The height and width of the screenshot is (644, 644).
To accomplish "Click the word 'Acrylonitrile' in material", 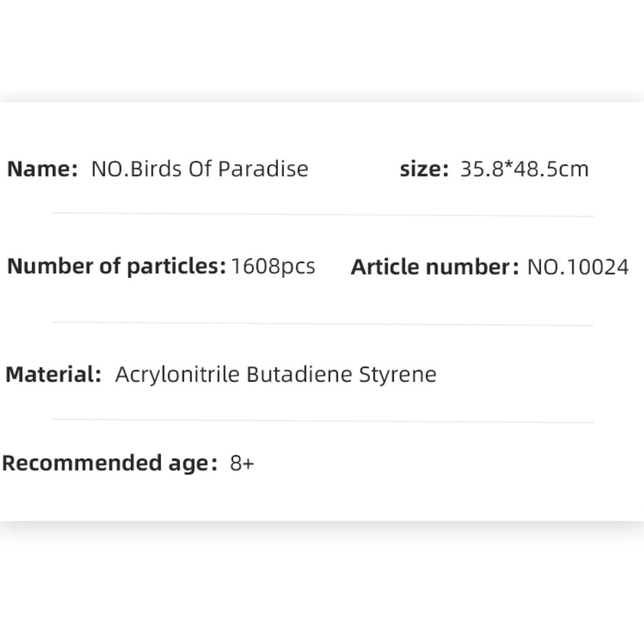I will point(177,375).
